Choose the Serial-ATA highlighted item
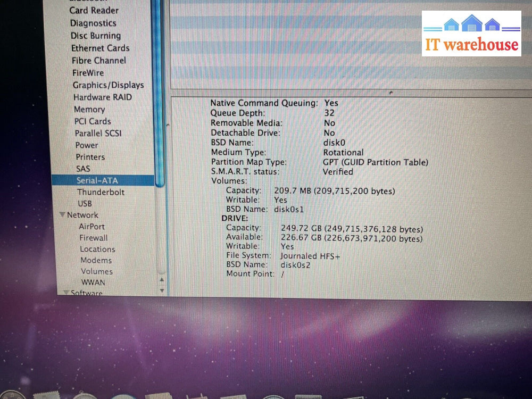Viewport: 532px width, 399px height. coord(97,180)
